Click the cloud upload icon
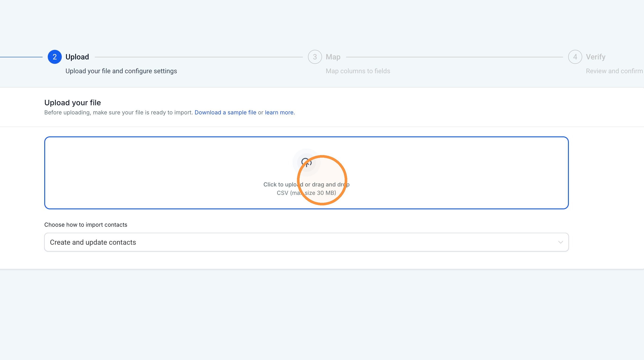This screenshot has width=644, height=360. [306, 162]
